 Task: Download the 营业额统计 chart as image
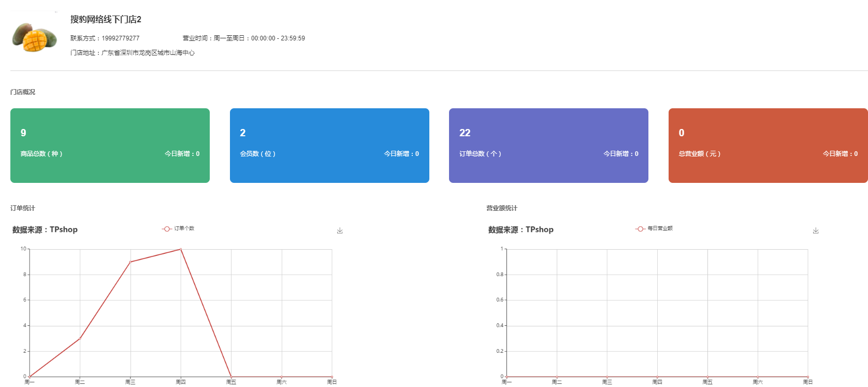[816, 231]
